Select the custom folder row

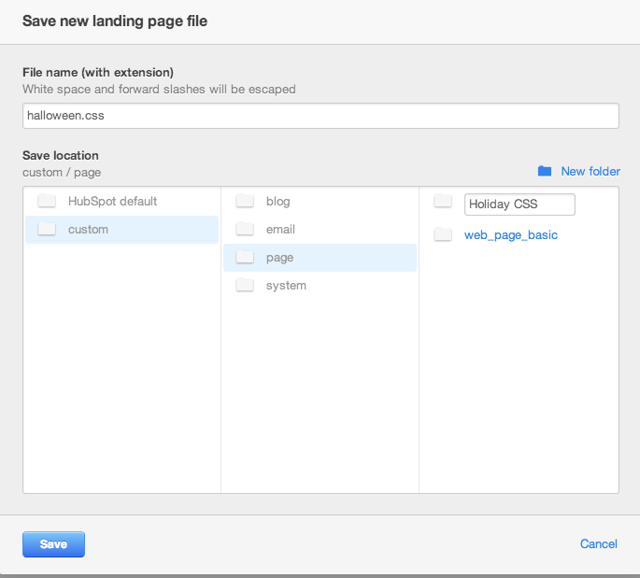pos(122,229)
